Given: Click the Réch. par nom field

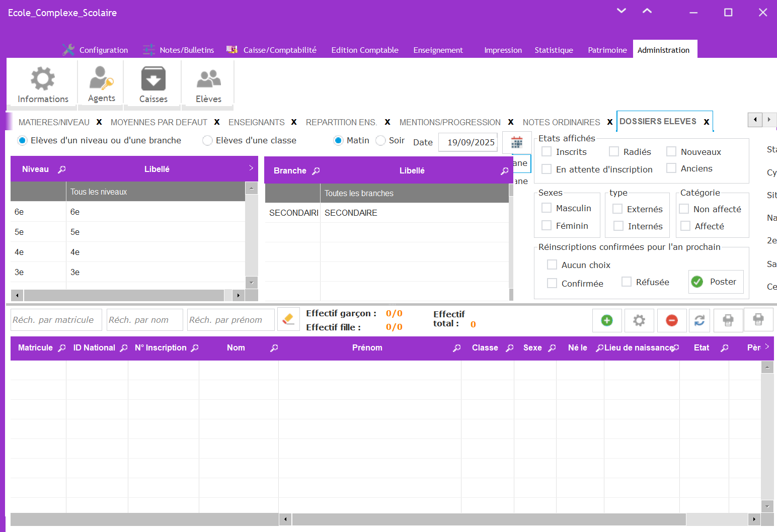Looking at the screenshot, I should point(144,320).
